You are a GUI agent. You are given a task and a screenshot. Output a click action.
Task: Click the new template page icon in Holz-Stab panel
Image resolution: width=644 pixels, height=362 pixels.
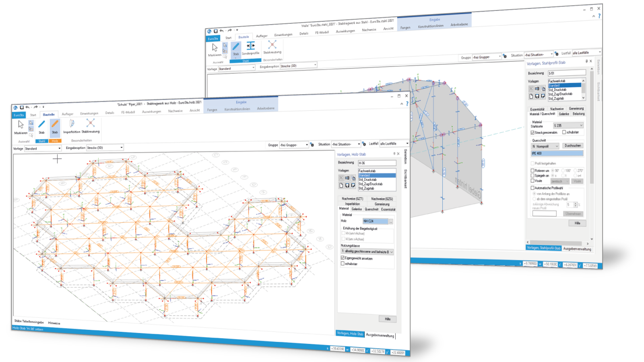(x=341, y=185)
